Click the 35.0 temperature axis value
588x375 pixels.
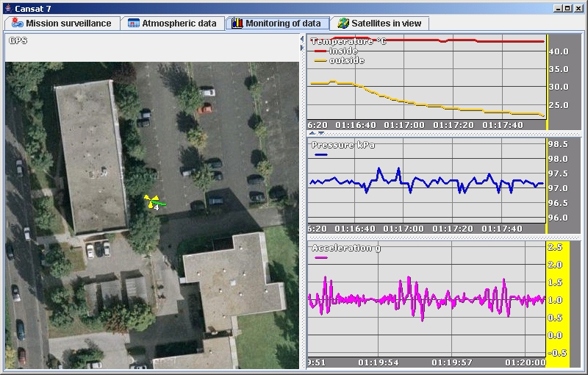pos(559,69)
